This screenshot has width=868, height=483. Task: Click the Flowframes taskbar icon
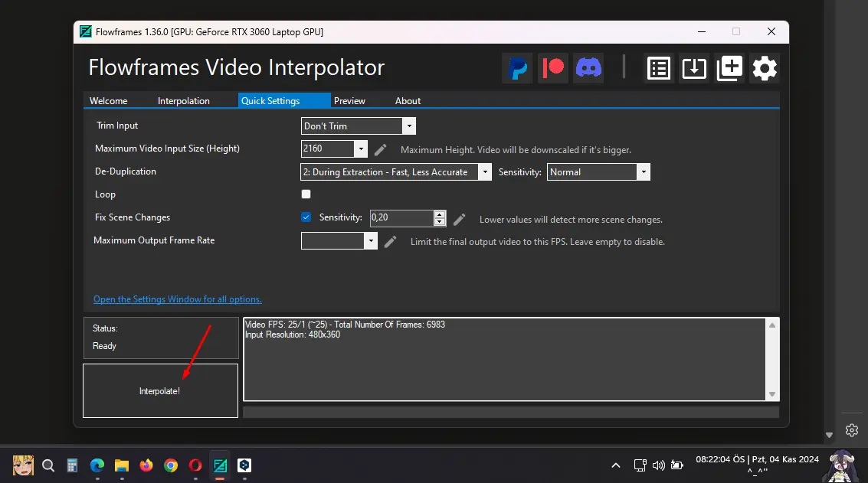[x=220, y=465]
